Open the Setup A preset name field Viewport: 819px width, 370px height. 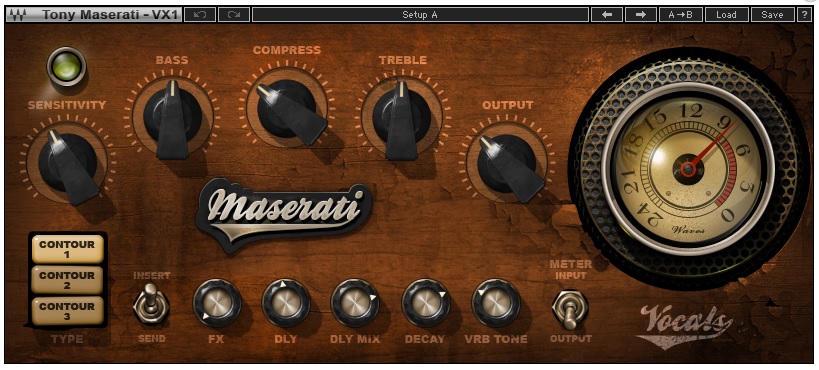[x=420, y=15]
